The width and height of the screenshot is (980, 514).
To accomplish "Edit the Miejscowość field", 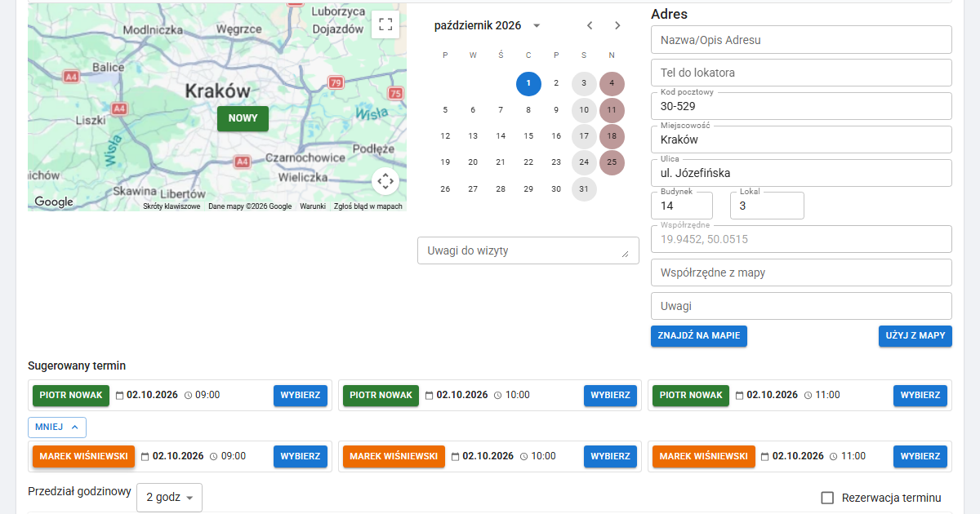I will point(801,140).
